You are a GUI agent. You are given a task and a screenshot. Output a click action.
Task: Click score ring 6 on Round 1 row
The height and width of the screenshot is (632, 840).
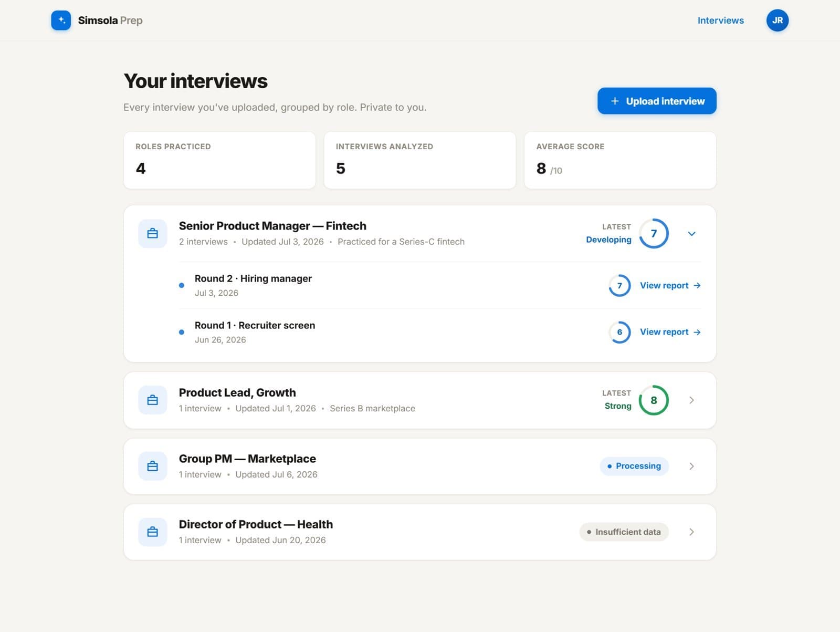tap(619, 332)
